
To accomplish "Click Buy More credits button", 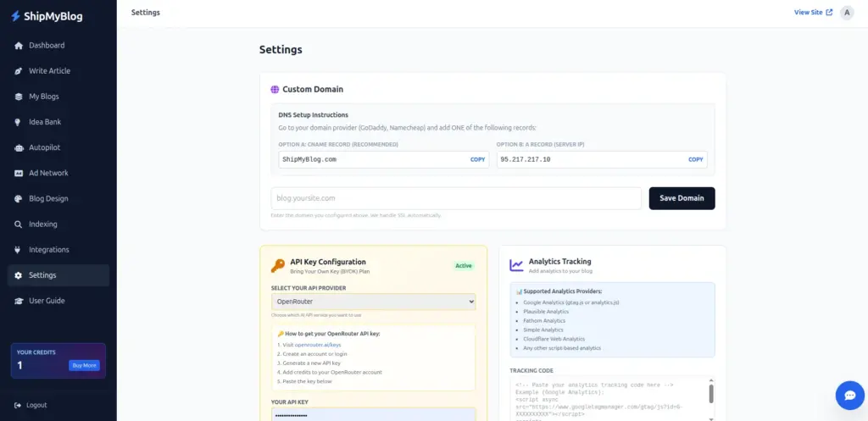I will (84, 366).
